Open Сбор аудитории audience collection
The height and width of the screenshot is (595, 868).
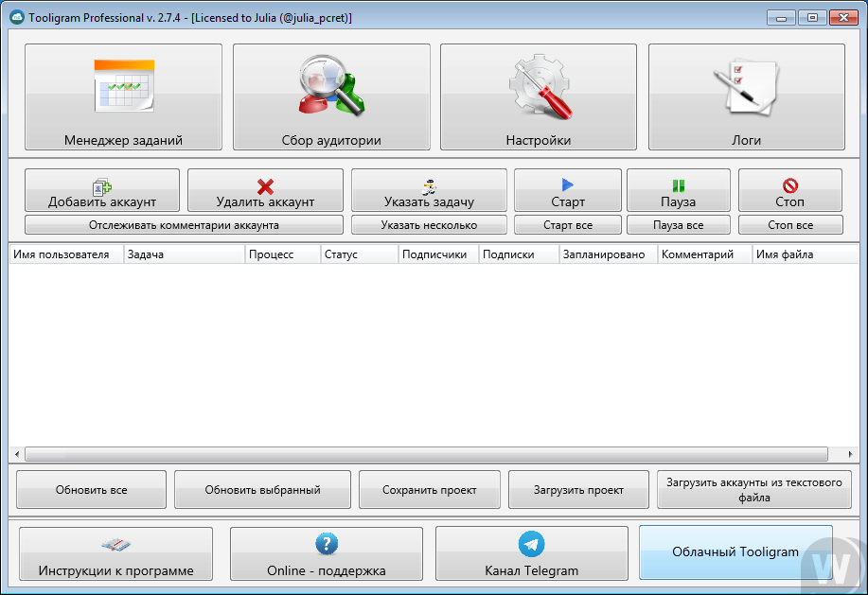click(x=331, y=96)
